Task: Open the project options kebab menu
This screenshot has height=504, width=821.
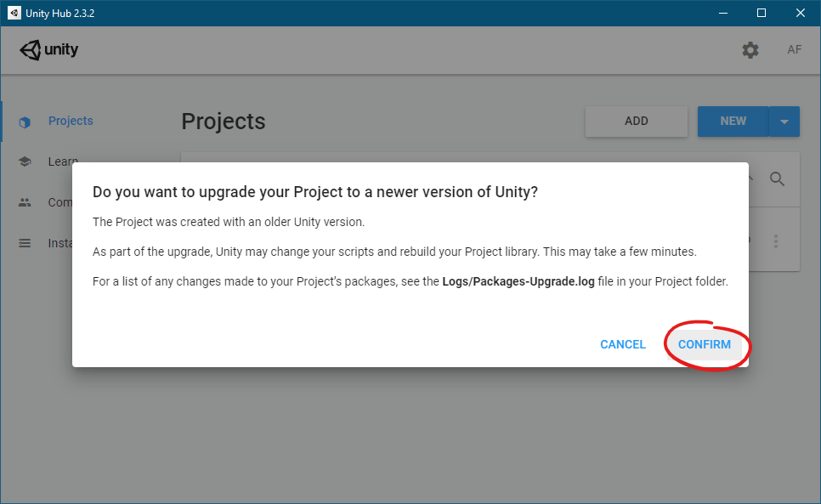Action: (x=776, y=241)
